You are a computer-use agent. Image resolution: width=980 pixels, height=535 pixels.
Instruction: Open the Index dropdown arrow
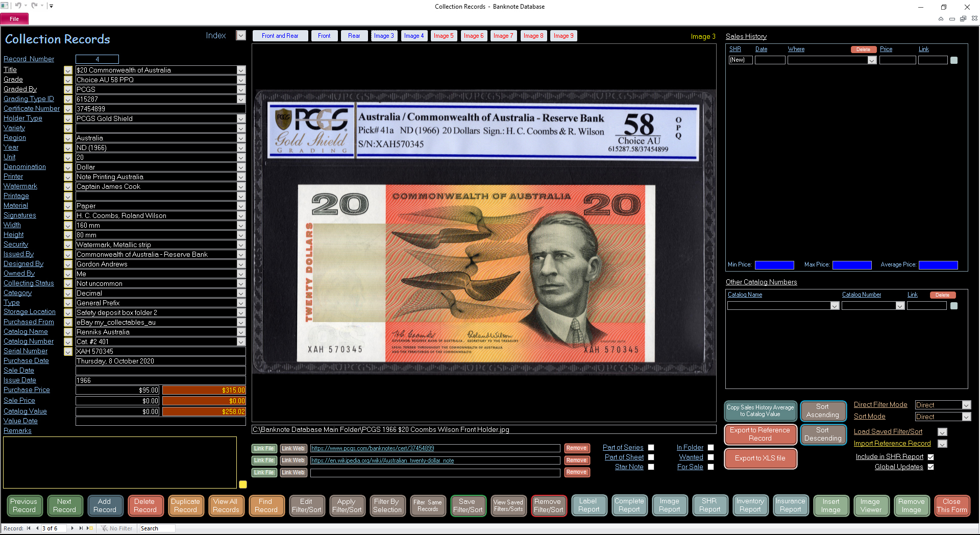(241, 36)
